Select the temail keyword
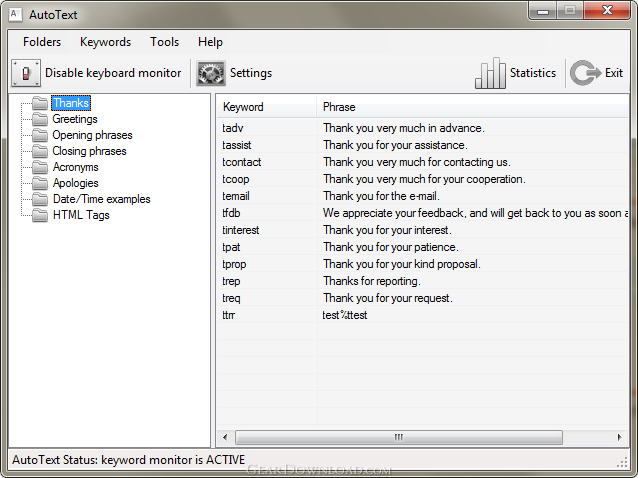 tap(236, 196)
